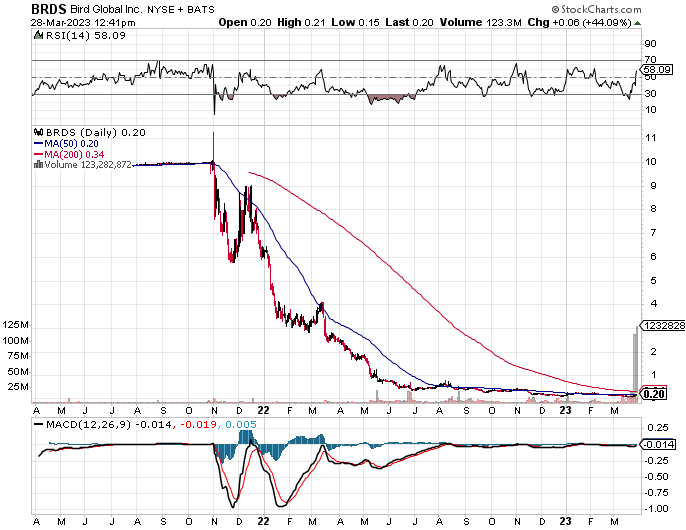686x530 pixels.
Task: Click the 25M volume axis label
Action: pyautogui.click(x=18, y=387)
